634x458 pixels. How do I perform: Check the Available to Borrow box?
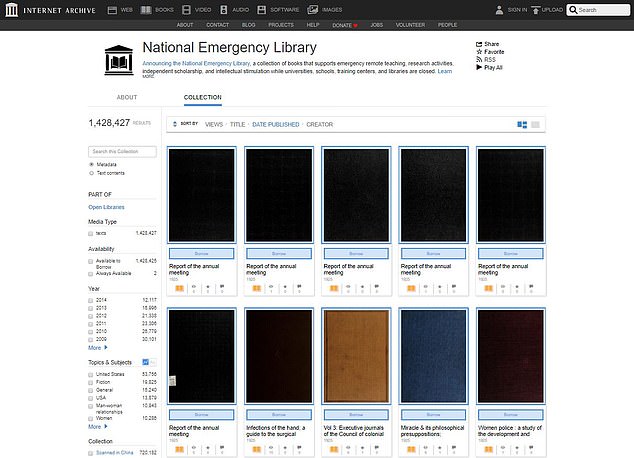(x=91, y=262)
